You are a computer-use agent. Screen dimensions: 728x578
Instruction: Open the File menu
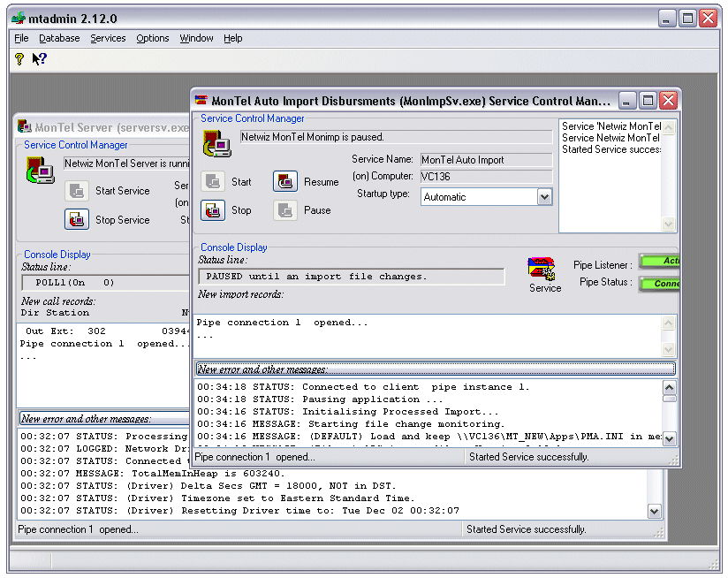tap(21, 38)
